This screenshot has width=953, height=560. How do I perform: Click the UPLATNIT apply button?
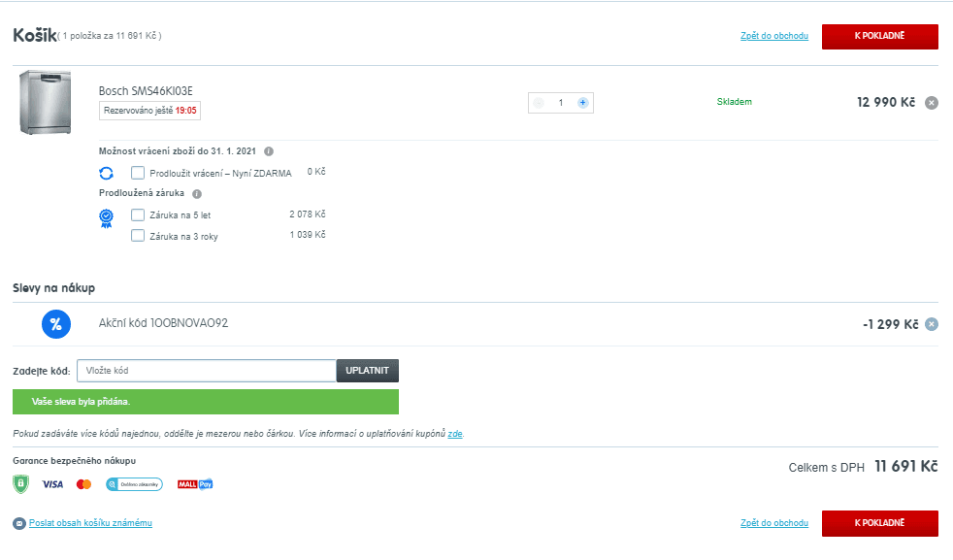367,371
